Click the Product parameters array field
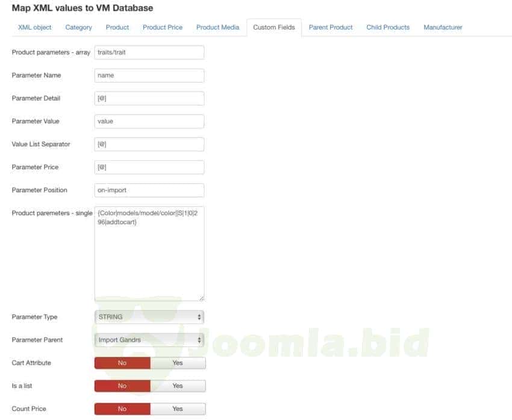This screenshot has height=420, width=512. pos(149,52)
